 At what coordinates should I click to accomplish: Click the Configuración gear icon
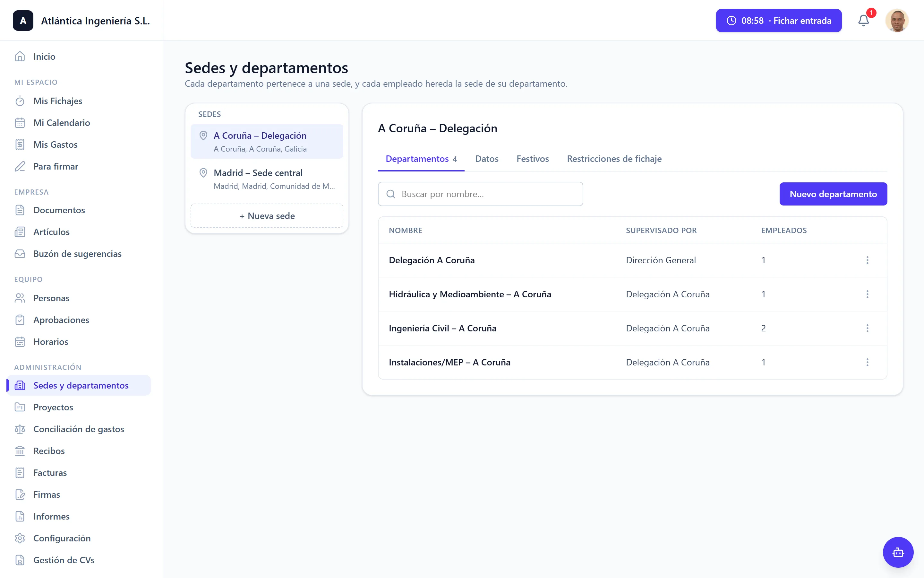pyautogui.click(x=20, y=538)
